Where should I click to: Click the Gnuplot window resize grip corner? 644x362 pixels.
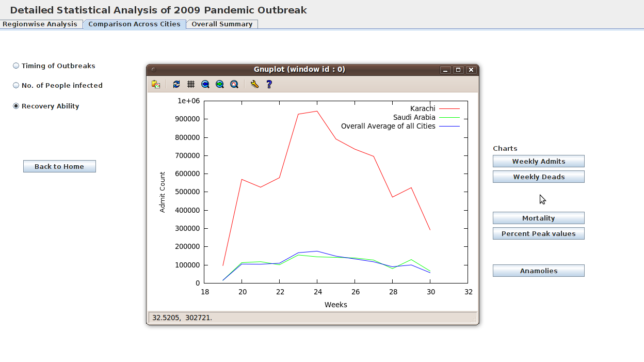[474, 320]
